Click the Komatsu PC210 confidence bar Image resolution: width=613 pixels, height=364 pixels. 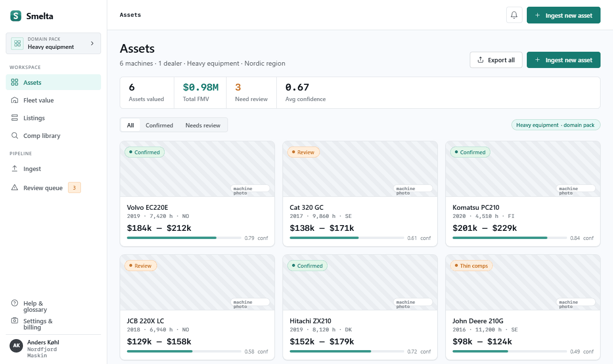point(510,238)
